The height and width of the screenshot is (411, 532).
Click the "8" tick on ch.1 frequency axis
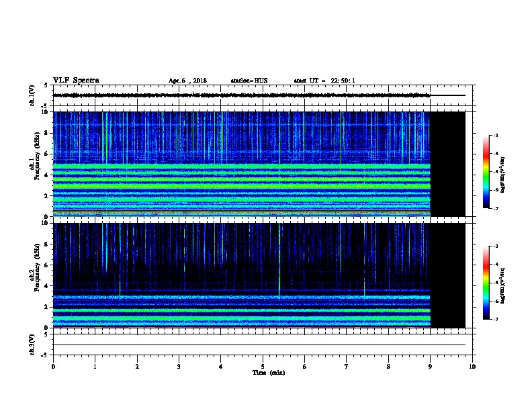click(47, 133)
